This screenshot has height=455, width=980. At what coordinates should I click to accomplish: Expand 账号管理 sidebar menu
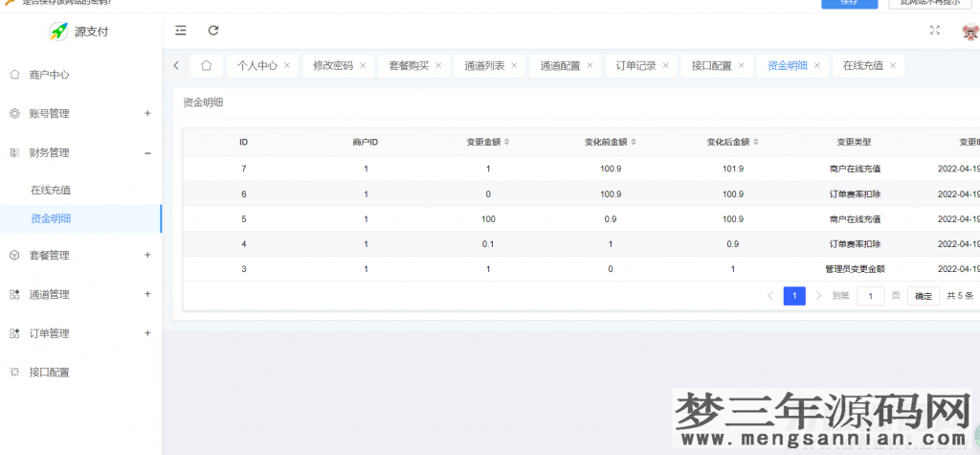click(x=80, y=113)
